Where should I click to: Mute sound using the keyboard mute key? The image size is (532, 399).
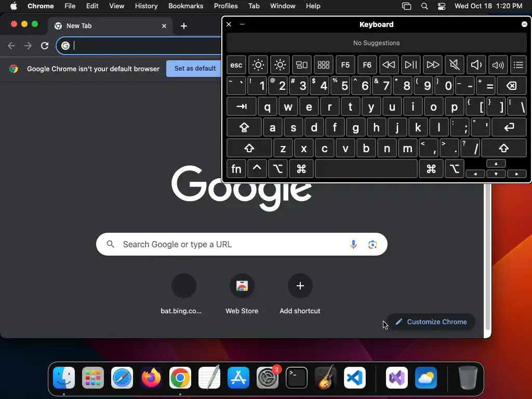coord(454,65)
